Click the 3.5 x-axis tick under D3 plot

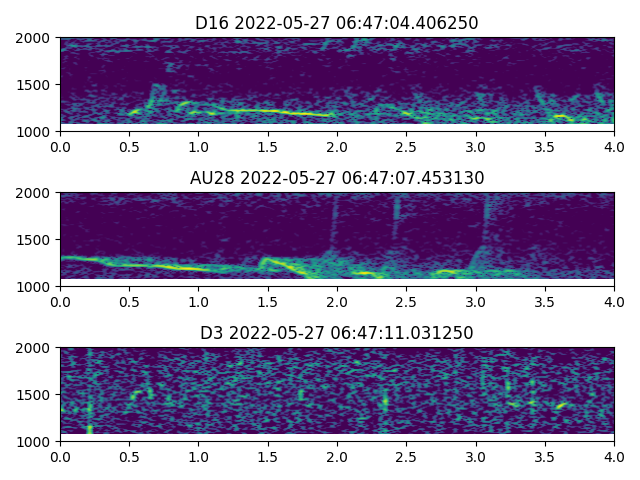[545, 456]
